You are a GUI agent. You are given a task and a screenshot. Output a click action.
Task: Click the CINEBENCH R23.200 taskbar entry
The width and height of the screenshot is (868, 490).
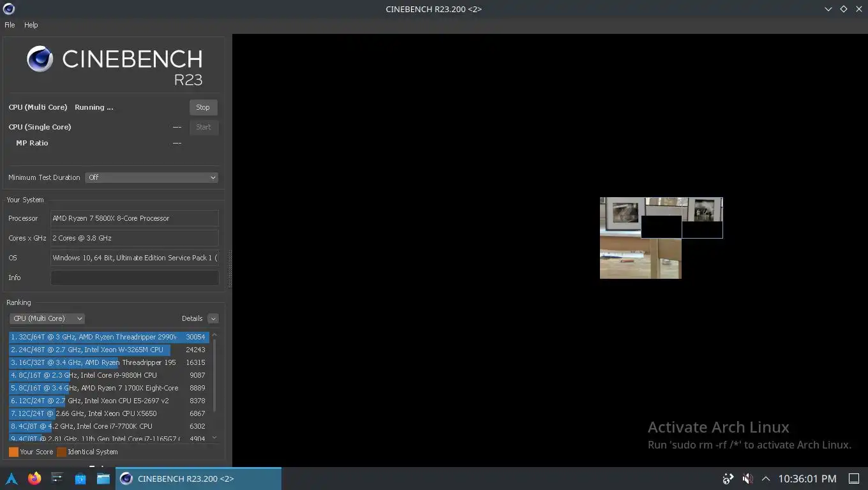(x=198, y=479)
